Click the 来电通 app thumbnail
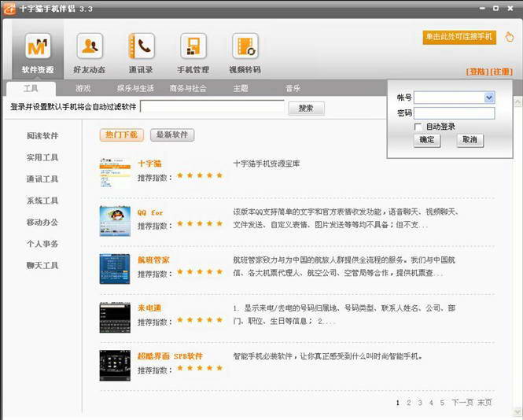This screenshot has width=523, height=420. pyautogui.click(x=115, y=318)
